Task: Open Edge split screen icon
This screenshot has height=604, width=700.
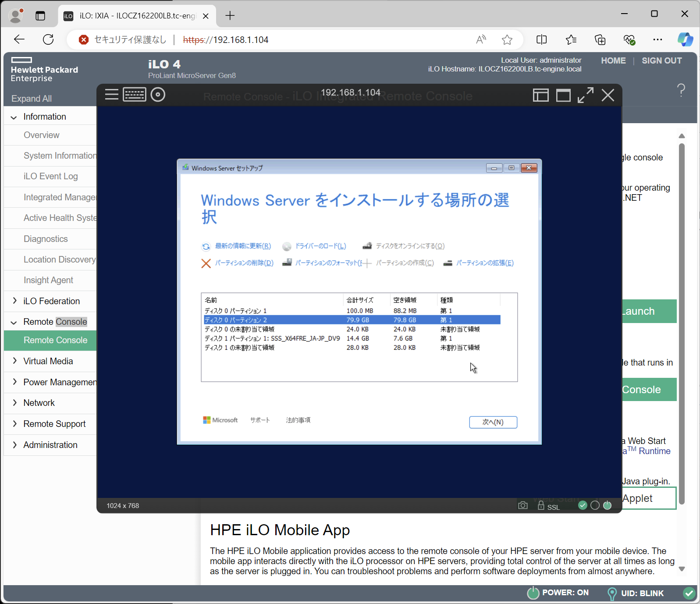Action: [x=541, y=40]
